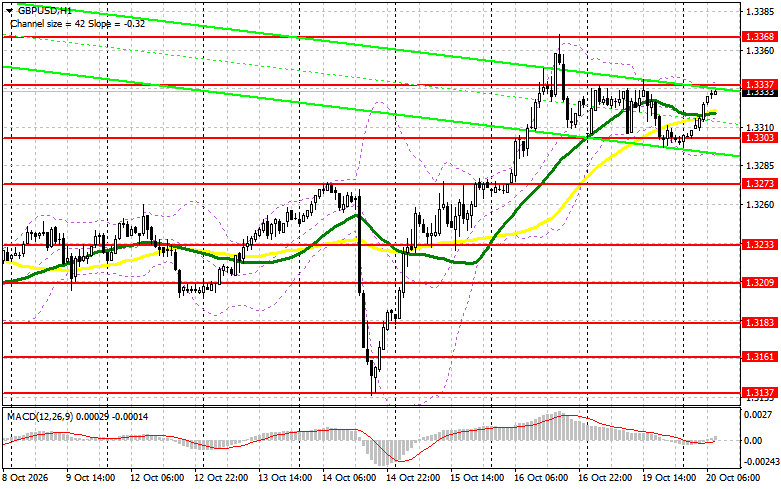This screenshot has width=781, height=489.
Task: Click the 1.3360 price axis value
Action: pyautogui.click(x=760, y=50)
